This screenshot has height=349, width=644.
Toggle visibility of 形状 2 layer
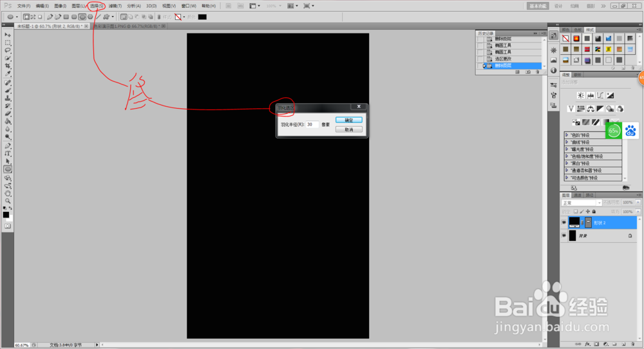coord(564,223)
